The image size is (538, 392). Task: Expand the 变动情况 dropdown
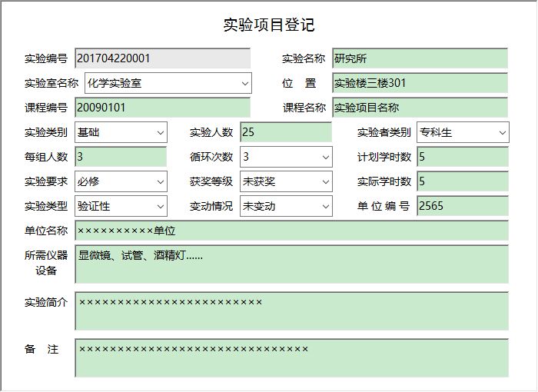(x=326, y=207)
